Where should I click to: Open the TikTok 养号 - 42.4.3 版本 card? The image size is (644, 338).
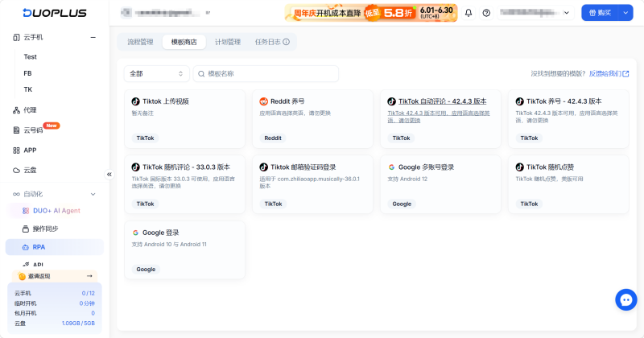point(568,119)
